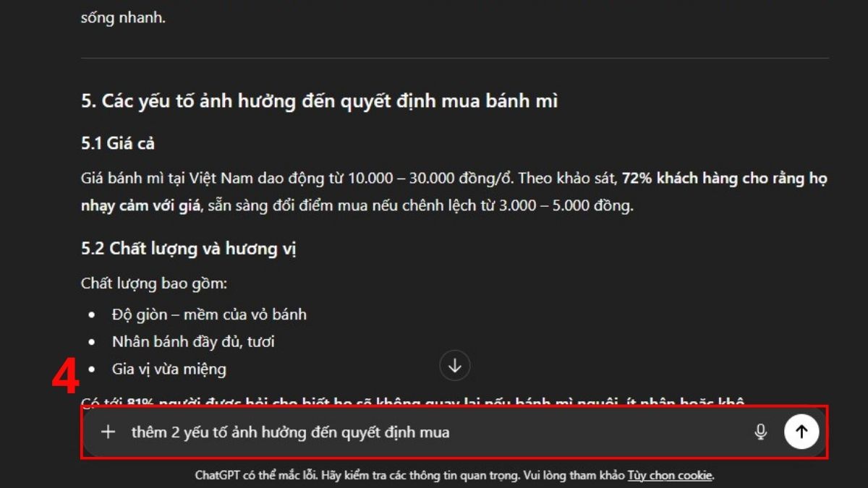
Task: Open the Tùy chọn cookie link
Action: pos(670,476)
